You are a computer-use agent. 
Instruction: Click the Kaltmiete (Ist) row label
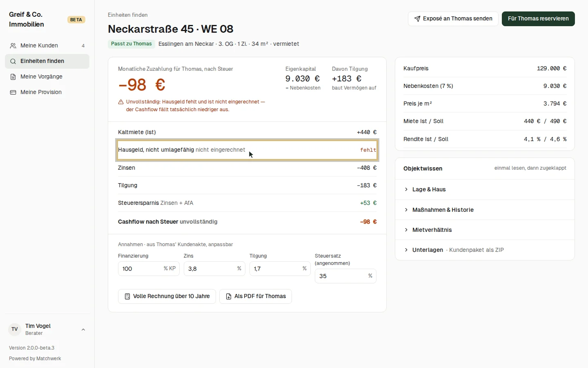(137, 132)
